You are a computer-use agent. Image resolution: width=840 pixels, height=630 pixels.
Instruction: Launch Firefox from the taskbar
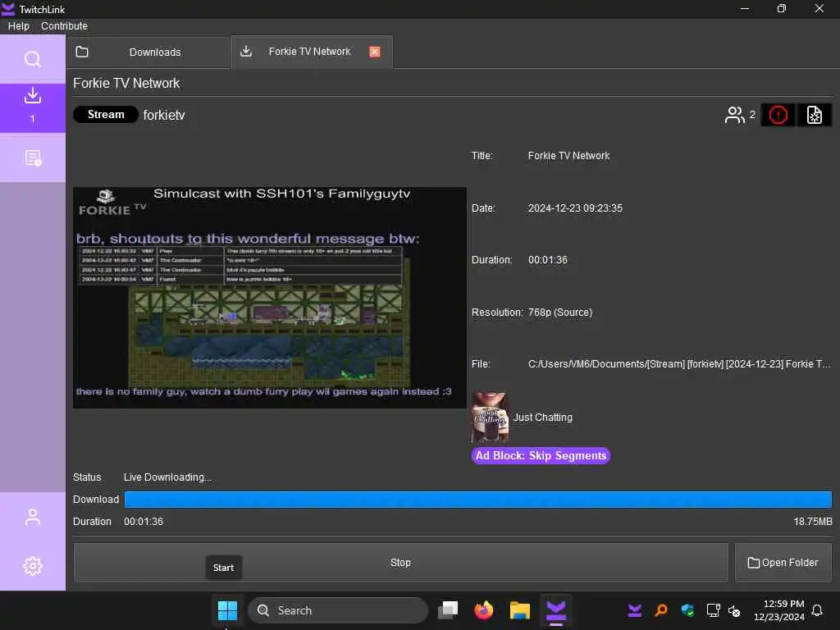(x=484, y=610)
